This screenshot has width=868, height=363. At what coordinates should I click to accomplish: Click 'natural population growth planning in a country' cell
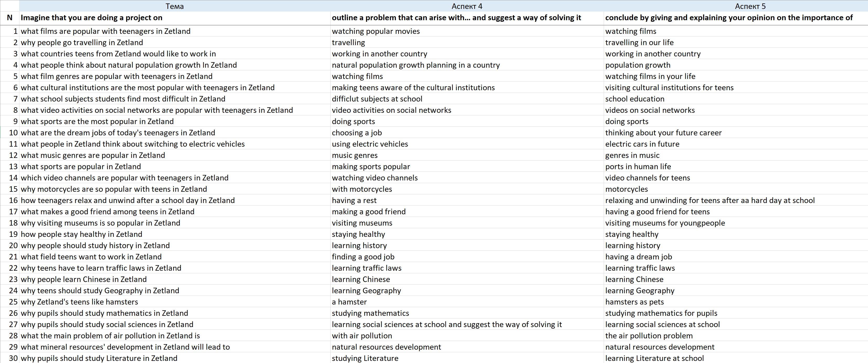[x=467, y=65]
